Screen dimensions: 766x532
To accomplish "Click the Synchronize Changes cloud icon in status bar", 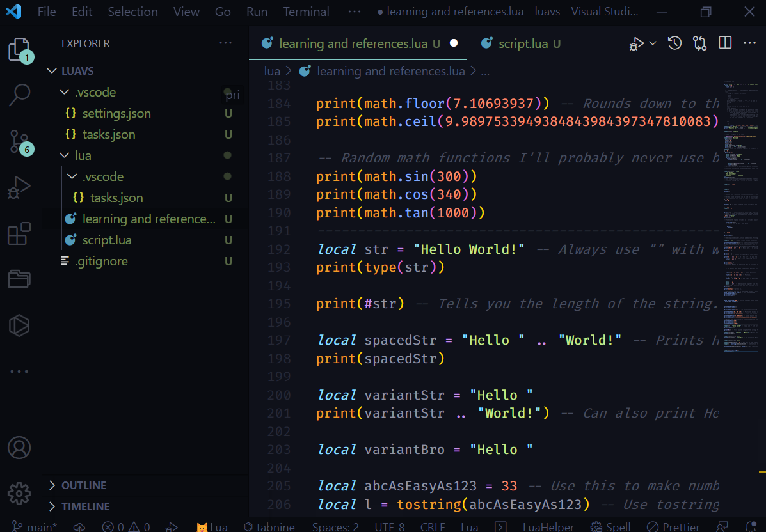I will click(x=79, y=527).
